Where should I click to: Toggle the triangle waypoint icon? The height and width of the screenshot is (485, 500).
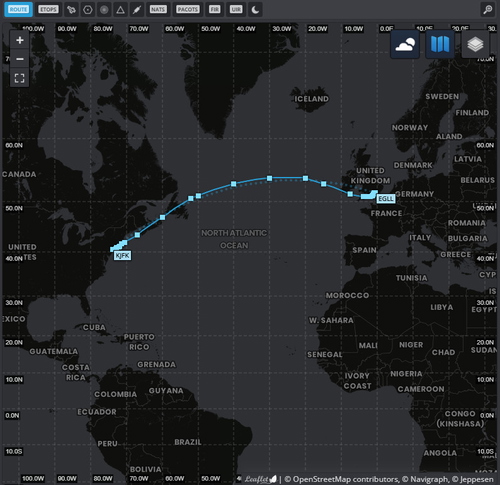(120, 9)
